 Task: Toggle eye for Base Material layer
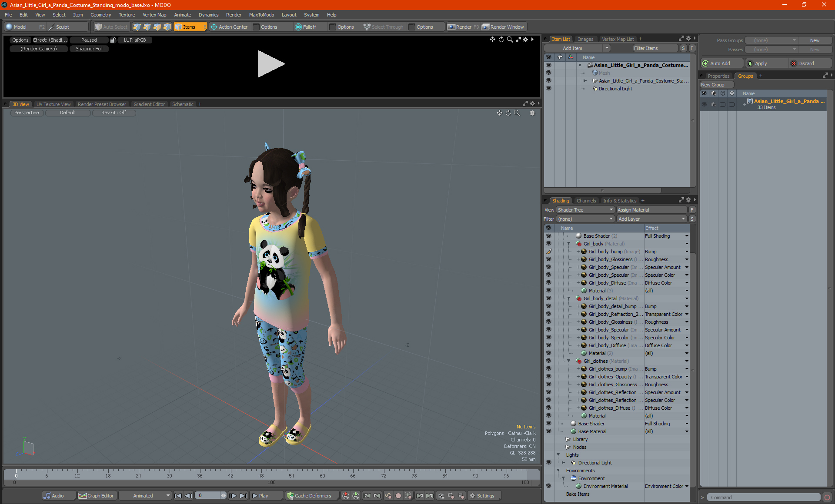(548, 431)
